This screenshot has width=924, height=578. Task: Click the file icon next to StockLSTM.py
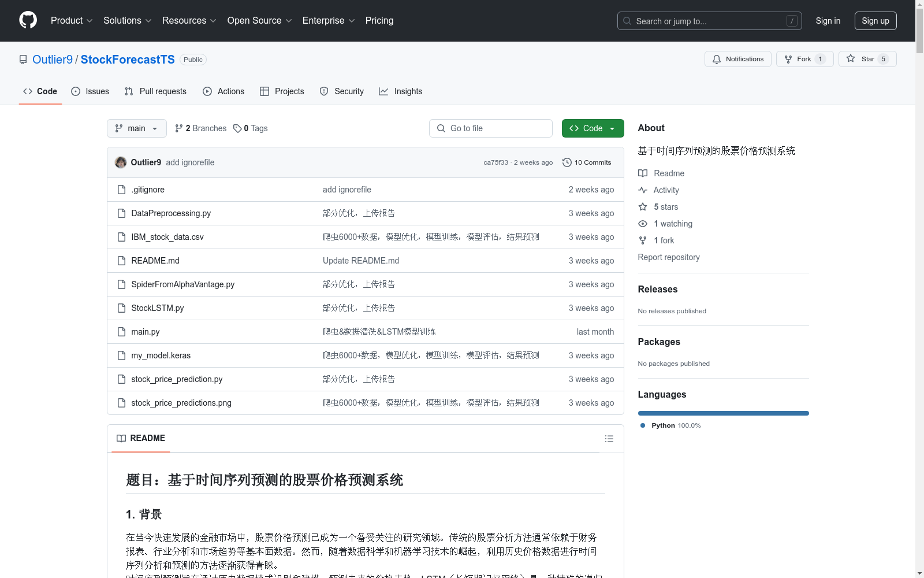[x=121, y=308]
